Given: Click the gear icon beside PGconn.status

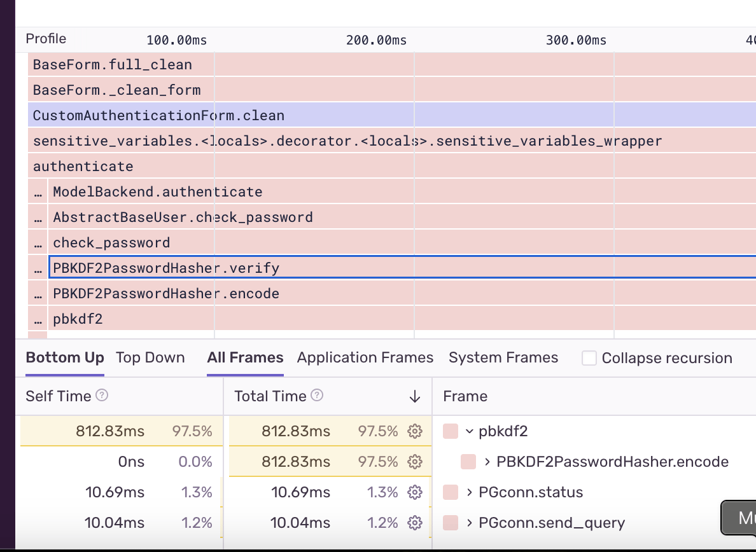Looking at the screenshot, I should [415, 492].
